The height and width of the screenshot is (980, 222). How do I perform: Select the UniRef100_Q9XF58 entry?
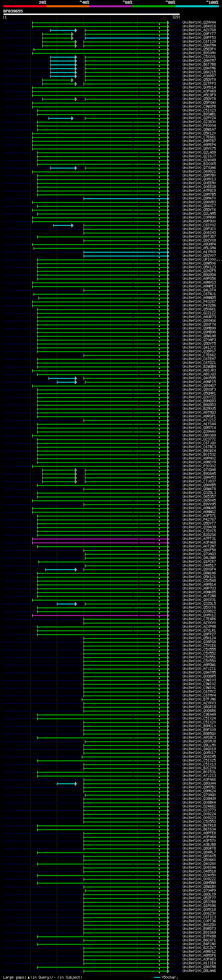click(199, 550)
